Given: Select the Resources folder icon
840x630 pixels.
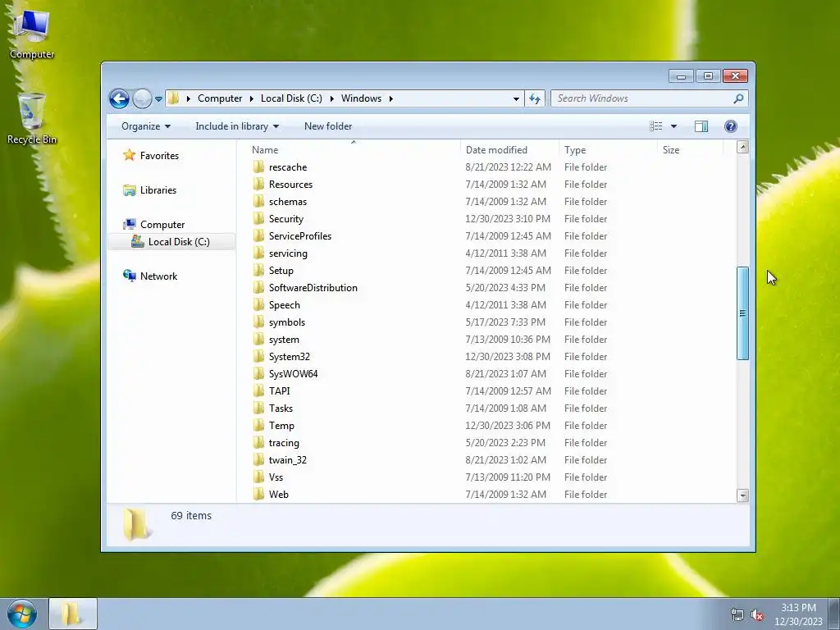Looking at the screenshot, I should pos(258,185).
